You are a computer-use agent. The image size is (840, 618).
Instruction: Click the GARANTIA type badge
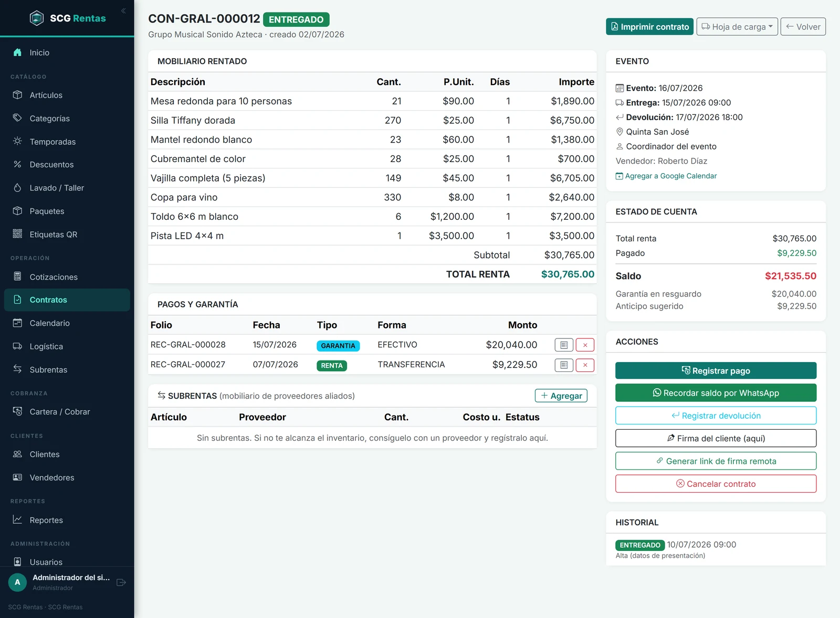pyautogui.click(x=338, y=346)
